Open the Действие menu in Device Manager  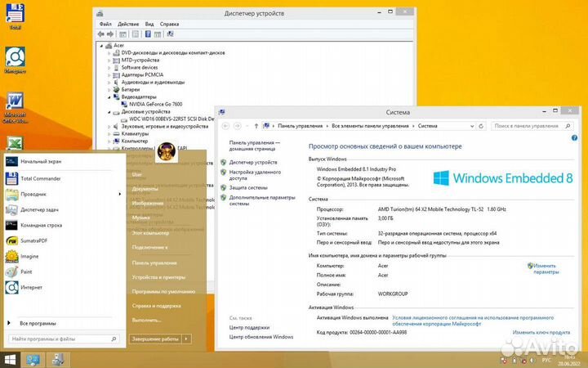click(x=128, y=25)
